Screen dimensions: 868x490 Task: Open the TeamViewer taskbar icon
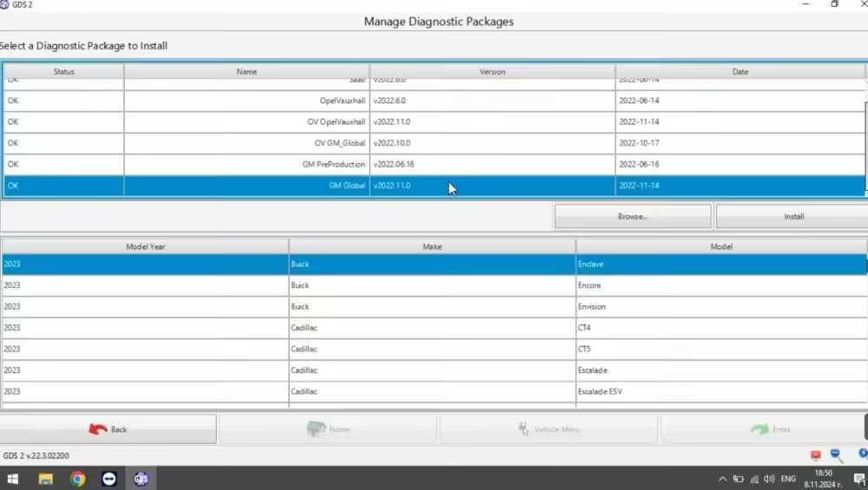[109, 479]
